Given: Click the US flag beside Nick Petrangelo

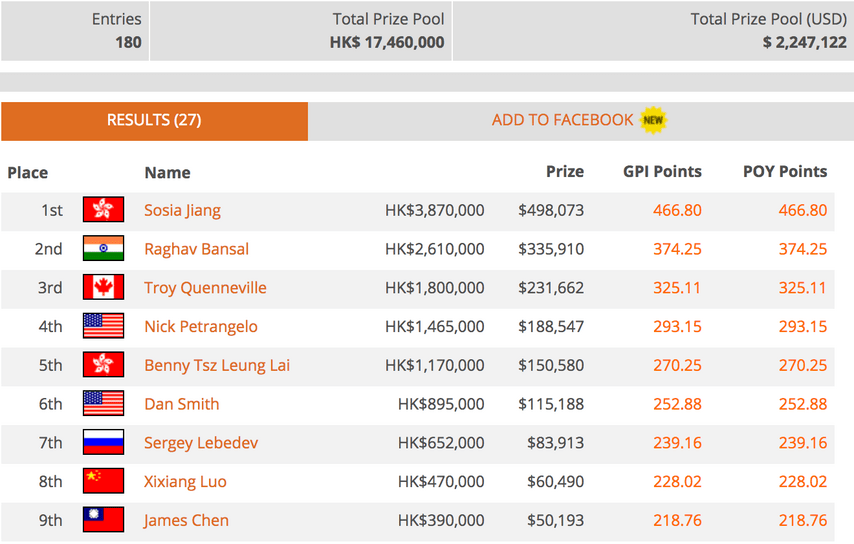Looking at the screenshot, I should click(x=103, y=326).
